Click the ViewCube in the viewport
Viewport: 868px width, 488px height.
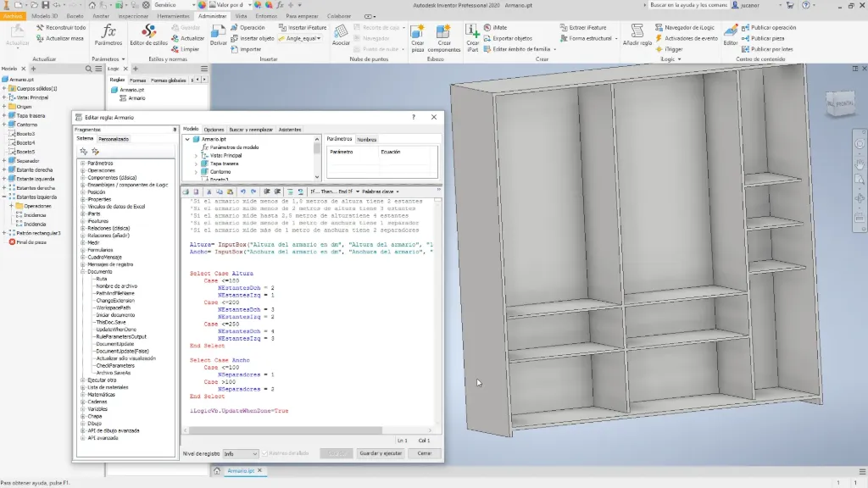[840, 103]
